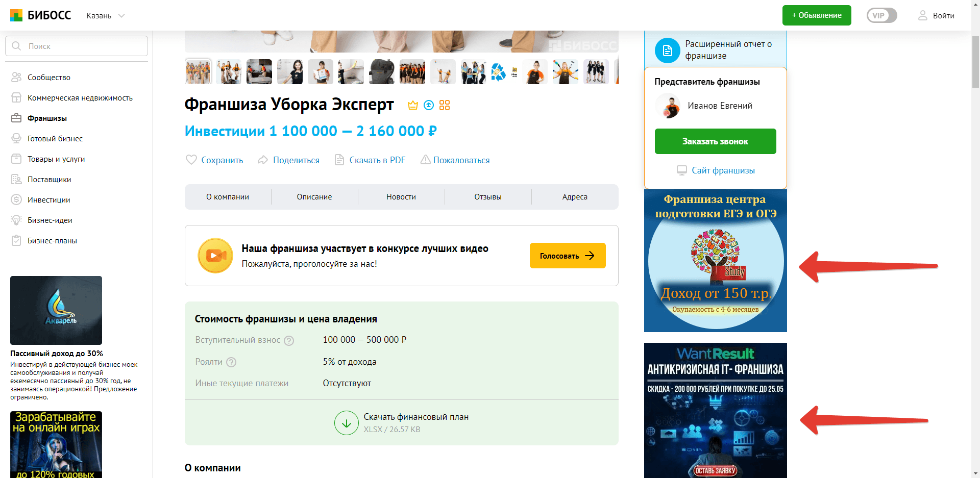Open the Расширенный отчет о франшизе link
The width and height of the screenshot is (980, 478).
728,50
